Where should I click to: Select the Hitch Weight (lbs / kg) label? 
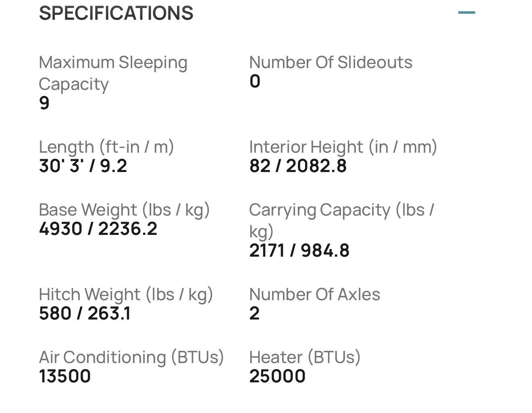(126, 295)
